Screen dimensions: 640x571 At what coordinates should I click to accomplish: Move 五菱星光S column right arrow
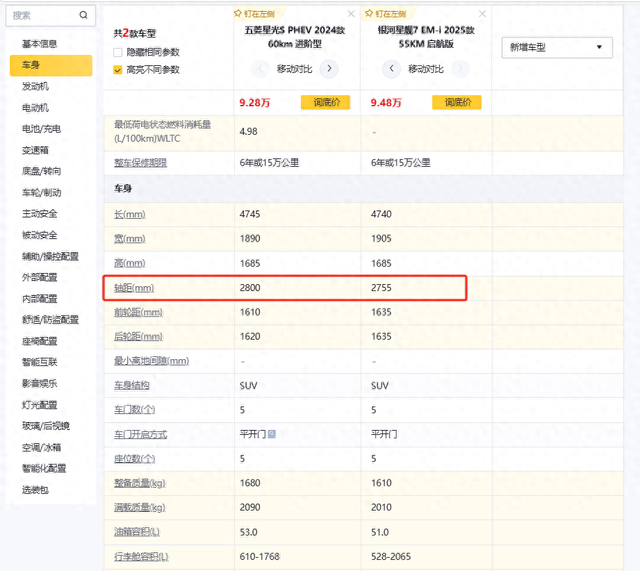pos(329,69)
